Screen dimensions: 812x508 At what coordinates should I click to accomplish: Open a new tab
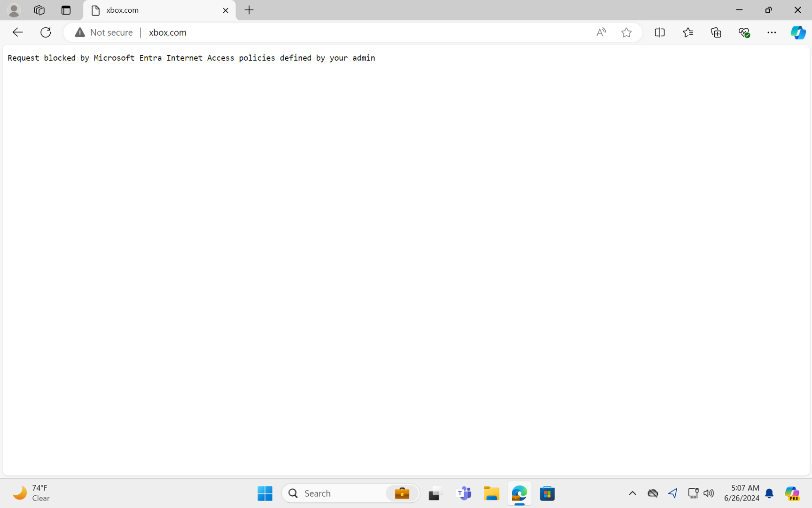click(x=249, y=10)
